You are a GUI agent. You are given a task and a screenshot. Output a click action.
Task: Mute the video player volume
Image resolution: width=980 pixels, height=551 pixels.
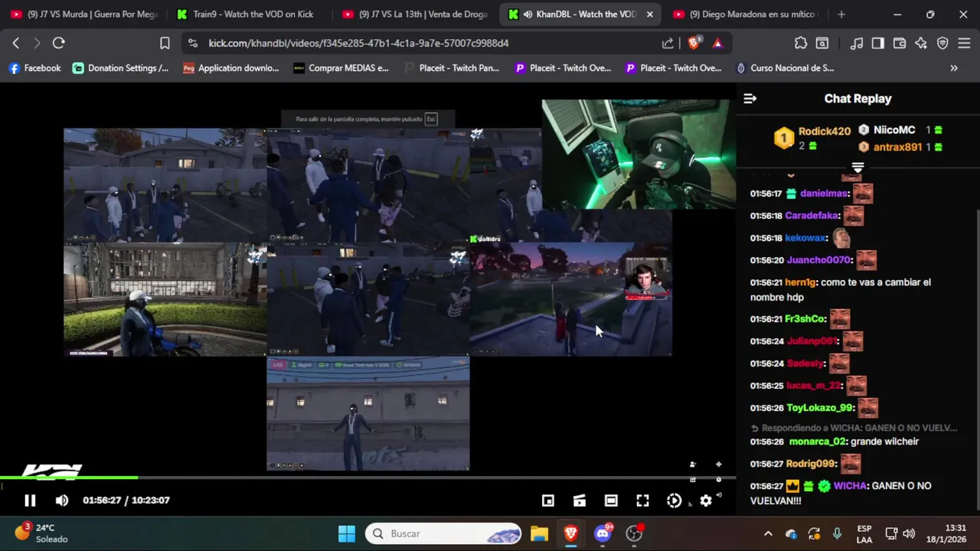coord(62,500)
